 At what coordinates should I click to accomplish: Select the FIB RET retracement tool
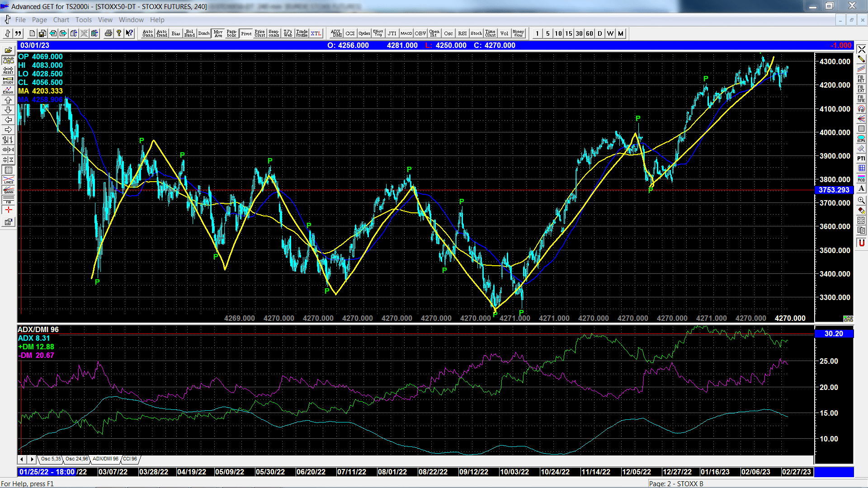861,79
